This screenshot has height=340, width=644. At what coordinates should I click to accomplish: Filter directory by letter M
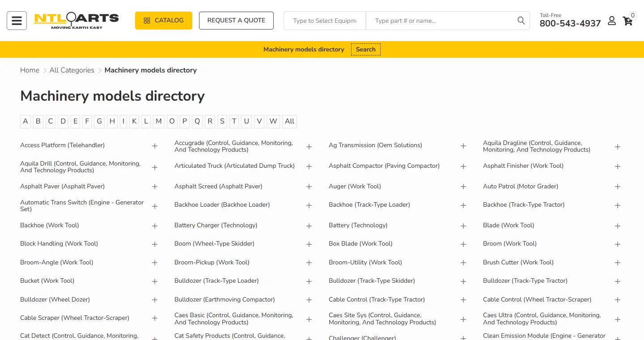158,121
